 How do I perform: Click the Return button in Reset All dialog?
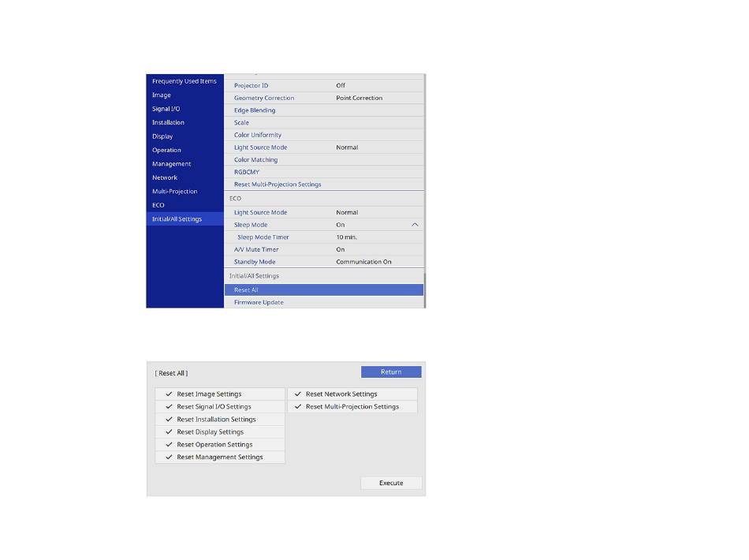click(391, 372)
